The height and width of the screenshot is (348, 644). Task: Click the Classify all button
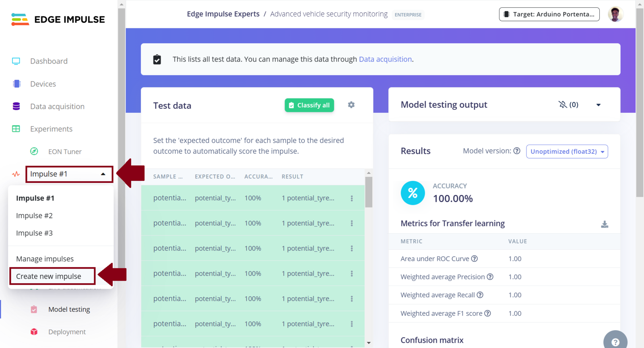point(309,105)
